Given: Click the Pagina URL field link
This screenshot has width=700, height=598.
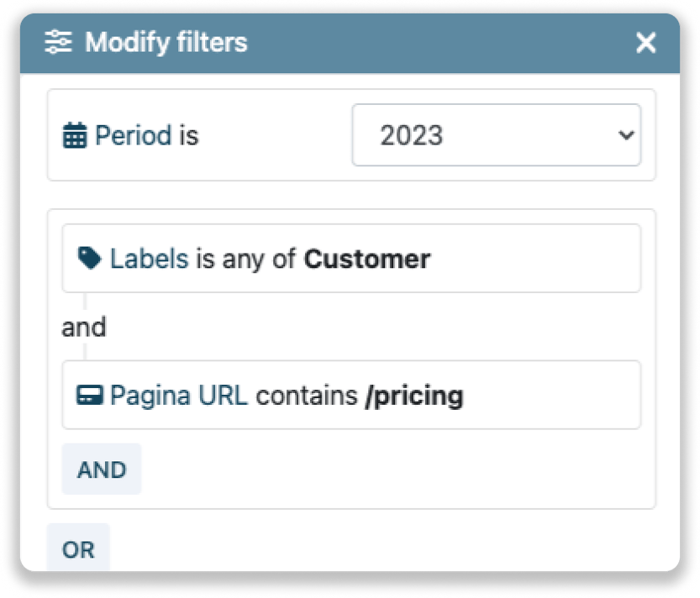Looking at the screenshot, I should click(179, 396).
